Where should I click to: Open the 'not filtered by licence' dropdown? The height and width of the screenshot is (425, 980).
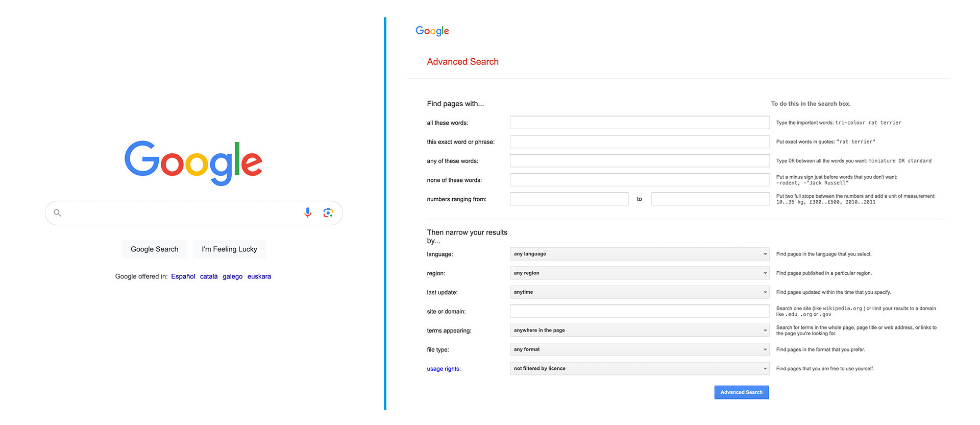pyautogui.click(x=640, y=368)
